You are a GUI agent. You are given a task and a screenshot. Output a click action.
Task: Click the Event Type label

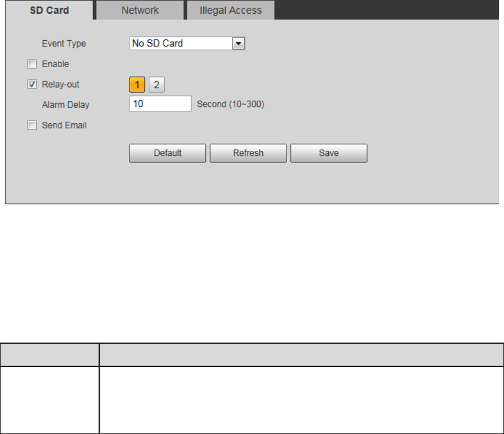click(64, 44)
